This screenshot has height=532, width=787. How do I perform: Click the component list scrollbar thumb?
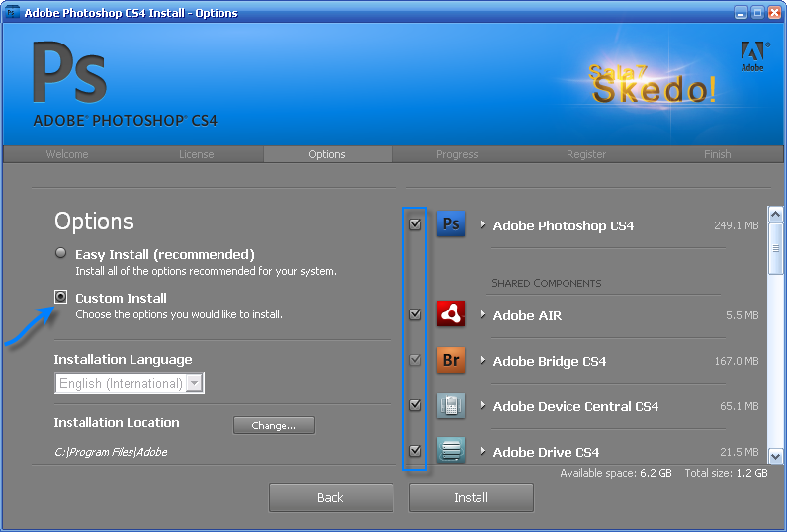click(x=775, y=248)
